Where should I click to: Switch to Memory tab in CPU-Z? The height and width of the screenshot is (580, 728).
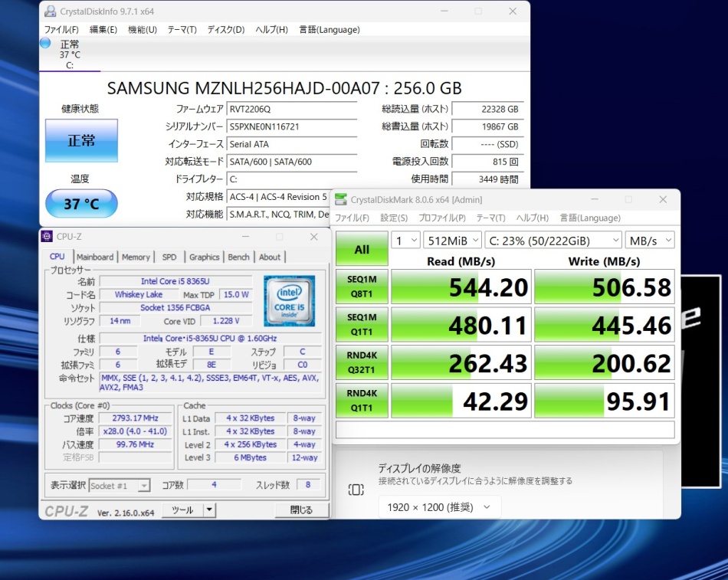tap(136, 257)
